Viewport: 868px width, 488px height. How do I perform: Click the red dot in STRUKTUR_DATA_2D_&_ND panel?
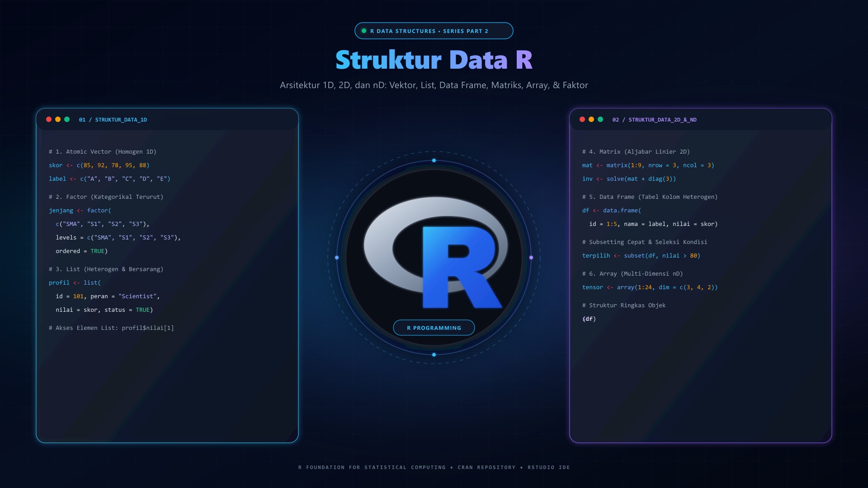(582, 119)
